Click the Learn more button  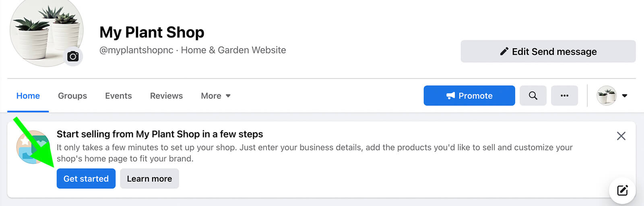(x=149, y=179)
